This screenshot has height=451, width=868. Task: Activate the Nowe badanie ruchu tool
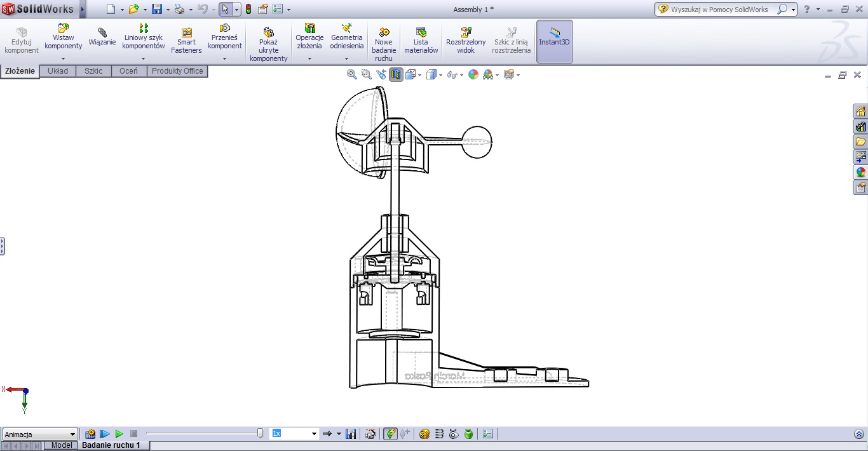pos(383,41)
